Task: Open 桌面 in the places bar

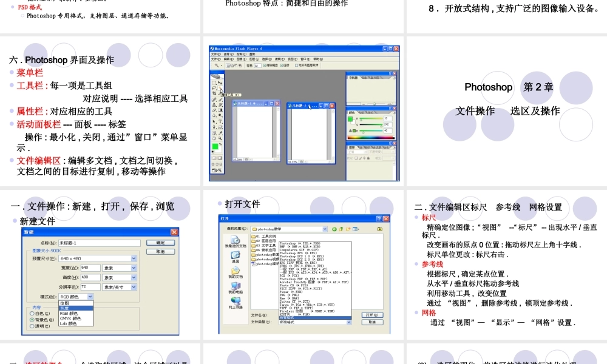Action: (236, 257)
